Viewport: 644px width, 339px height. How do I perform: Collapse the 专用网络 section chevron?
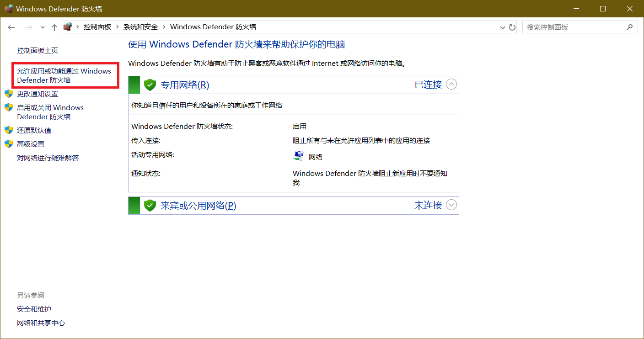(x=451, y=85)
